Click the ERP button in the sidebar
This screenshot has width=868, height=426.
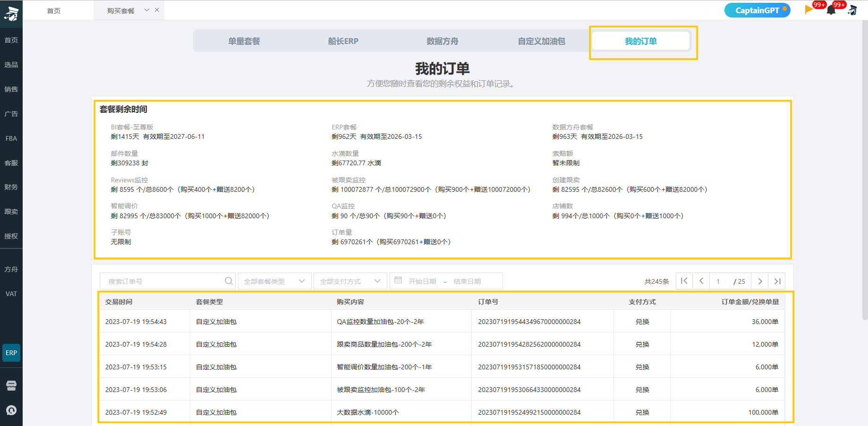coord(11,353)
